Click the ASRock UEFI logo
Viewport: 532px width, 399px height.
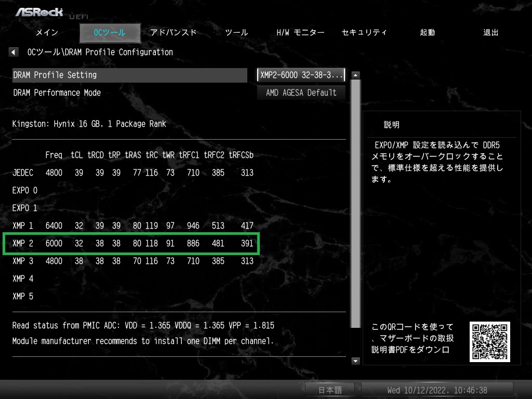[51, 13]
